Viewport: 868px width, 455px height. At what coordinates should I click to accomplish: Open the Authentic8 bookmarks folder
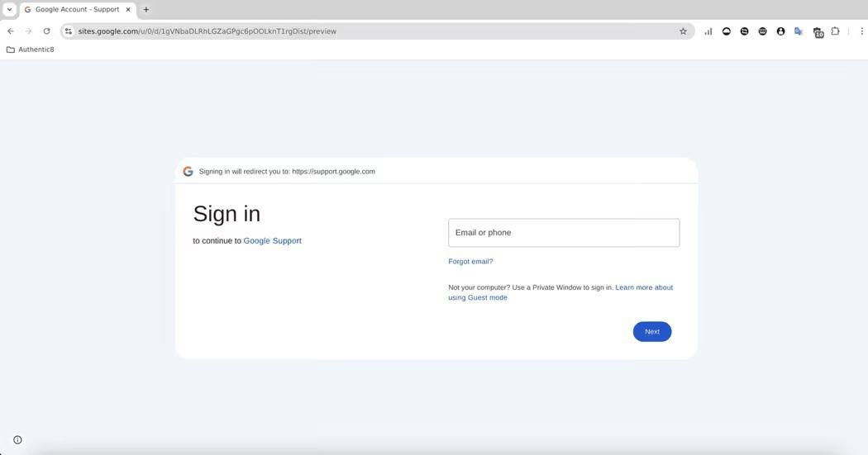click(31, 50)
